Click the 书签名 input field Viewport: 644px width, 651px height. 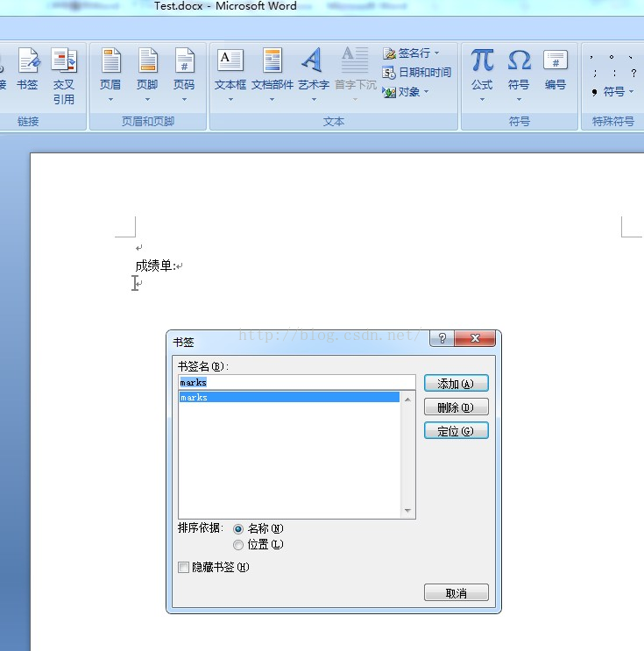[x=297, y=382]
